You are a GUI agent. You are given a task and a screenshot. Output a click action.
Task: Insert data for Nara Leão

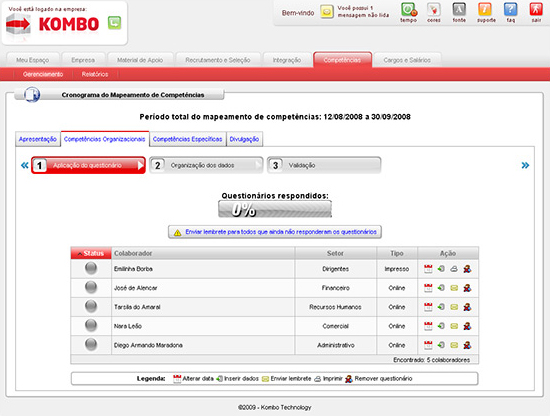(x=441, y=326)
